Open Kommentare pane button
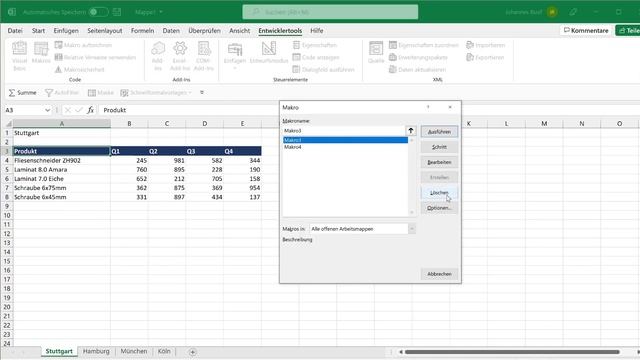640x360 pixels. (x=586, y=31)
